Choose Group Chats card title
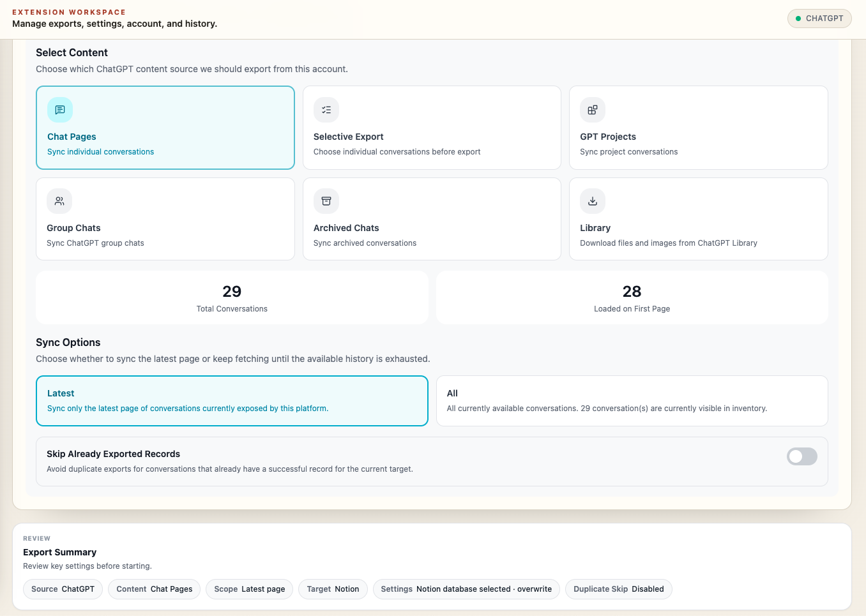The width and height of the screenshot is (866, 616). click(73, 228)
